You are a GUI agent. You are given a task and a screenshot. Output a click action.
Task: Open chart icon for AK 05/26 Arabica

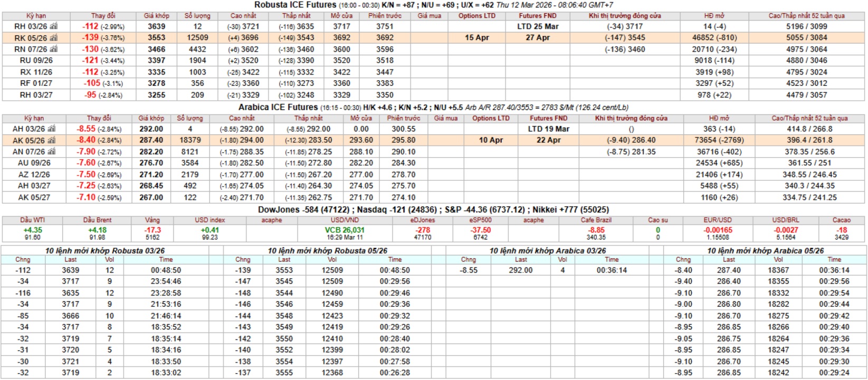pyautogui.click(x=51, y=140)
